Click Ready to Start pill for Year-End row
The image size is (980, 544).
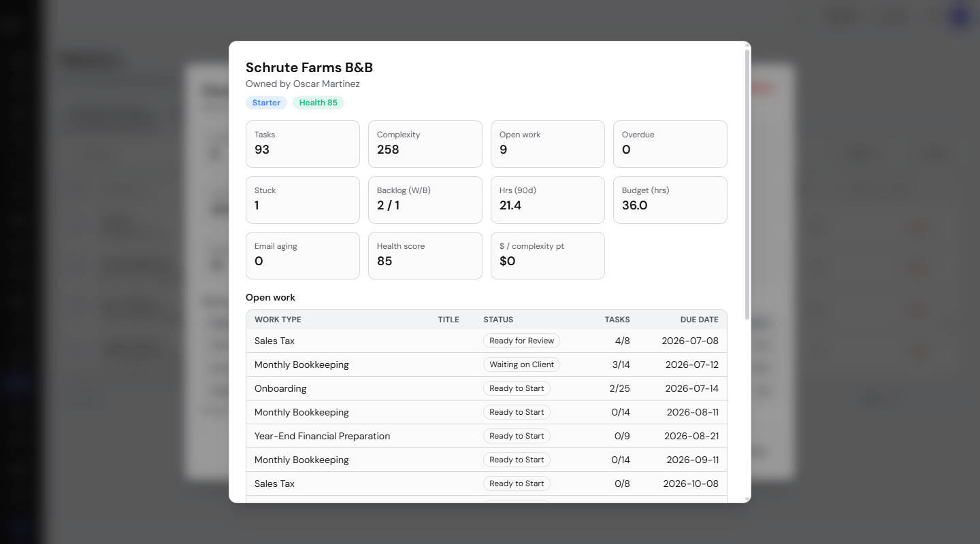pyautogui.click(x=517, y=436)
